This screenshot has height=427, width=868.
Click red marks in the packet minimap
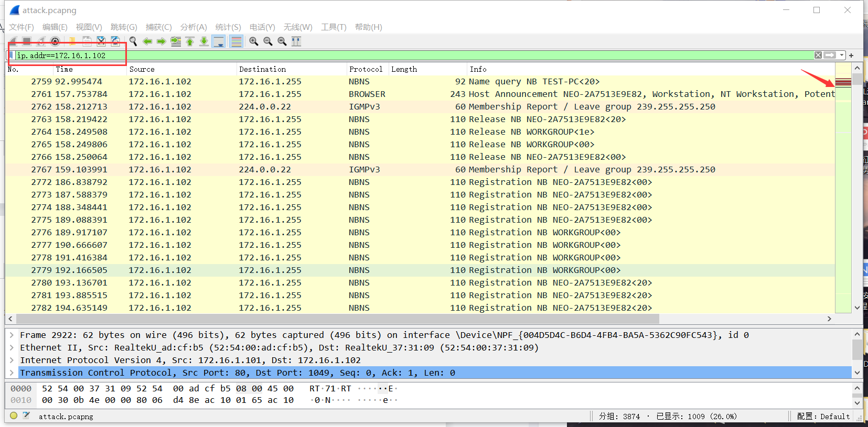[843, 82]
